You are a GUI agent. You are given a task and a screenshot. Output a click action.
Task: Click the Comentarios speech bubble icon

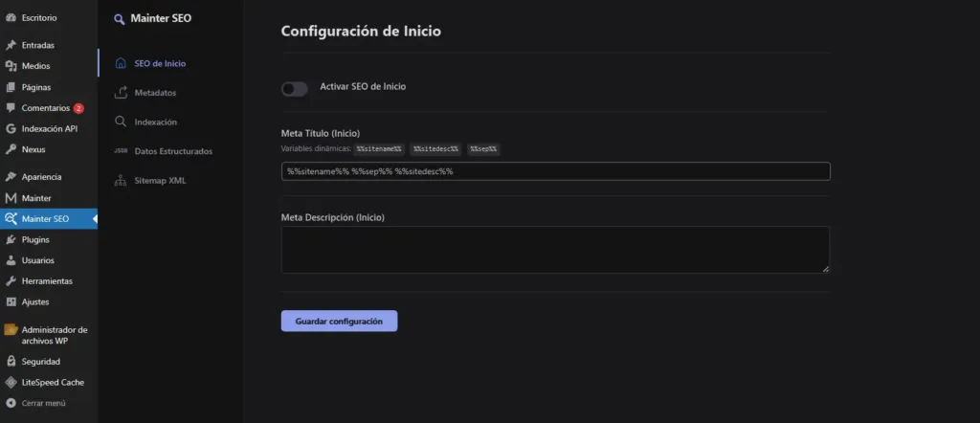coord(11,108)
